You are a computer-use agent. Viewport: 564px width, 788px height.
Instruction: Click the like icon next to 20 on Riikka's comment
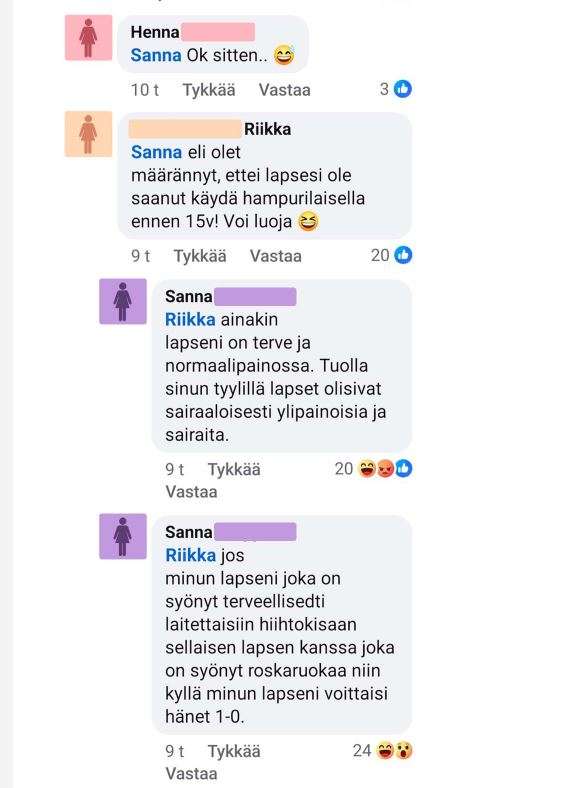(x=403, y=255)
